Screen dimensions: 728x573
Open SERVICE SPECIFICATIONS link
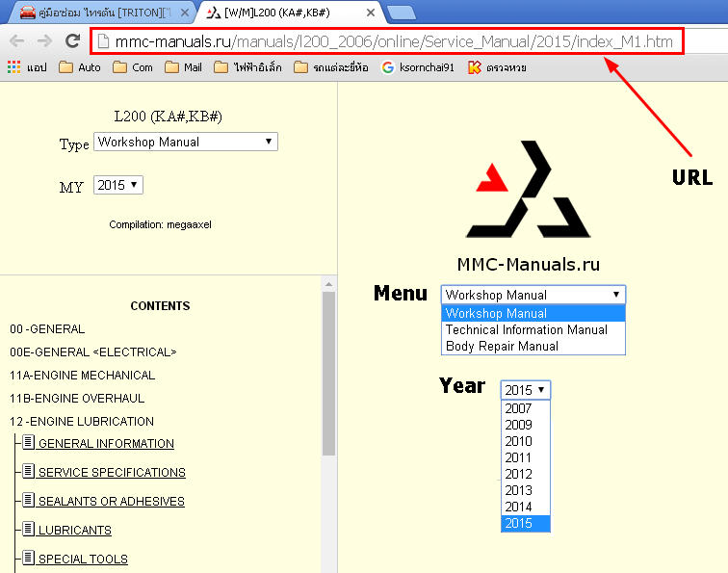112,472
